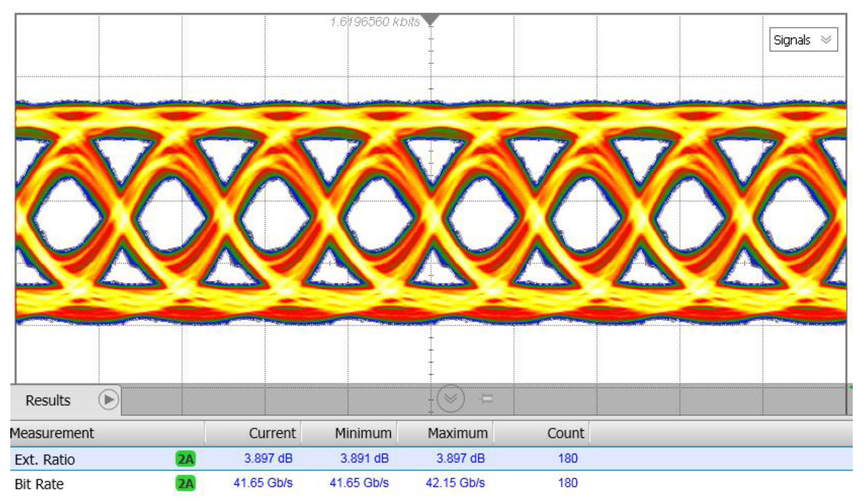Click the 2A badge on Ext. Ratio row
The height and width of the screenshot is (504, 867).
click(x=185, y=459)
